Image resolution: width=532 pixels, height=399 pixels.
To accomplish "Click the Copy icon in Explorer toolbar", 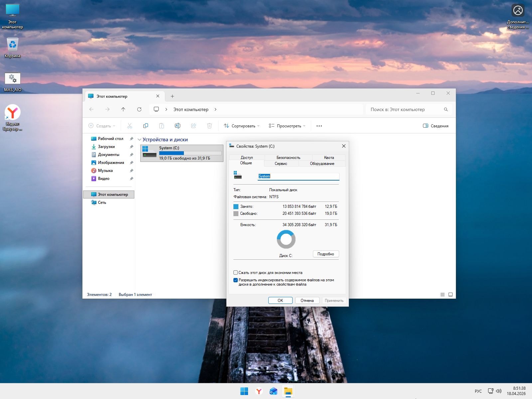I will (145, 126).
